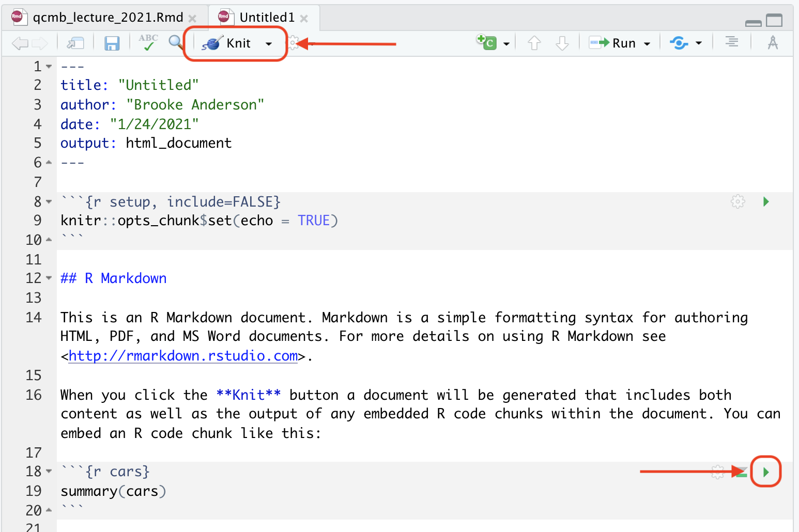Image resolution: width=799 pixels, height=532 pixels.
Task: Click the {r setup, include=FALSE} header
Action: 183,202
